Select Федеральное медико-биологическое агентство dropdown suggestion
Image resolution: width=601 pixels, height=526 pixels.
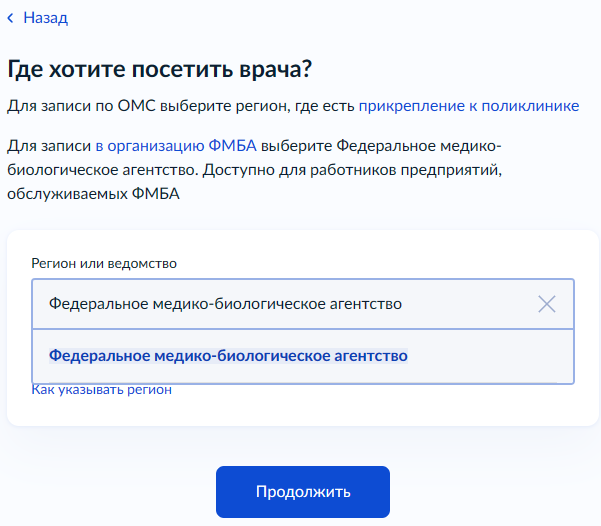(303, 356)
